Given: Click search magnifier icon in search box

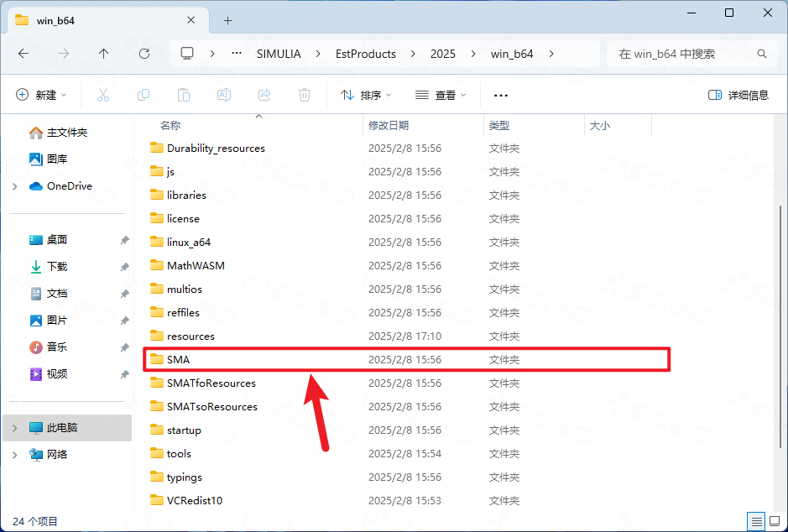Looking at the screenshot, I should (x=762, y=54).
